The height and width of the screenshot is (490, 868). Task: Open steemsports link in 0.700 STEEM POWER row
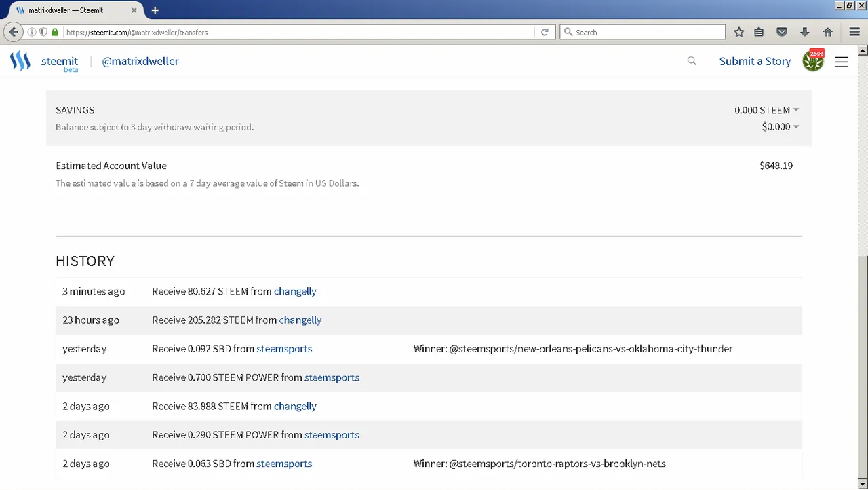[332, 377]
